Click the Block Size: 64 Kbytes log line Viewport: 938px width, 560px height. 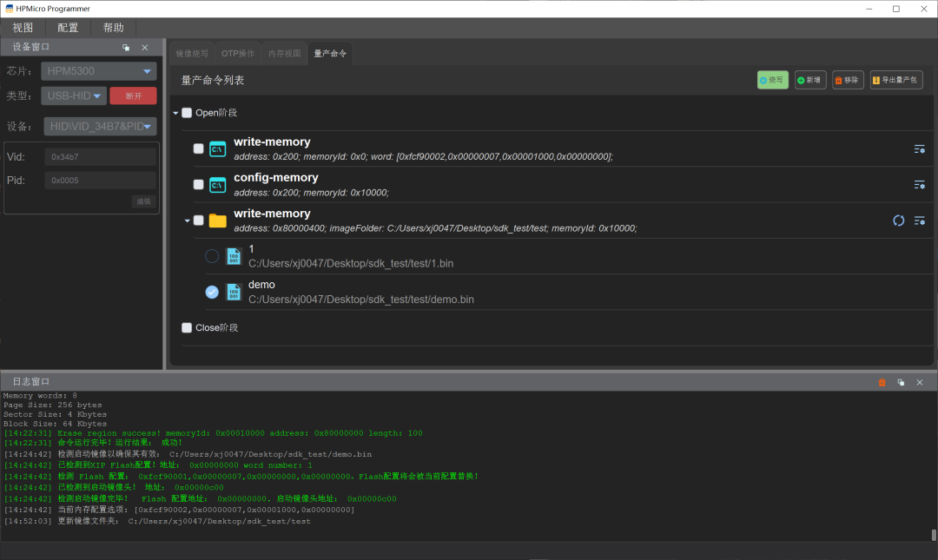(55, 424)
